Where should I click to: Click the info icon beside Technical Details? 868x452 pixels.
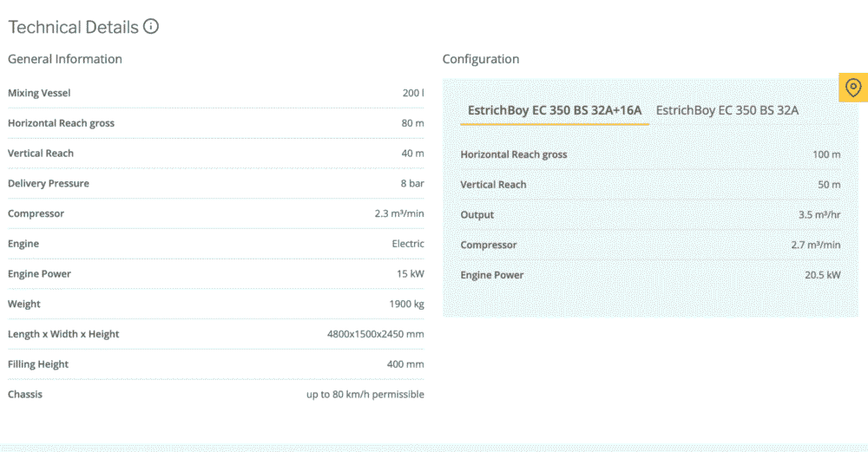[150, 26]
